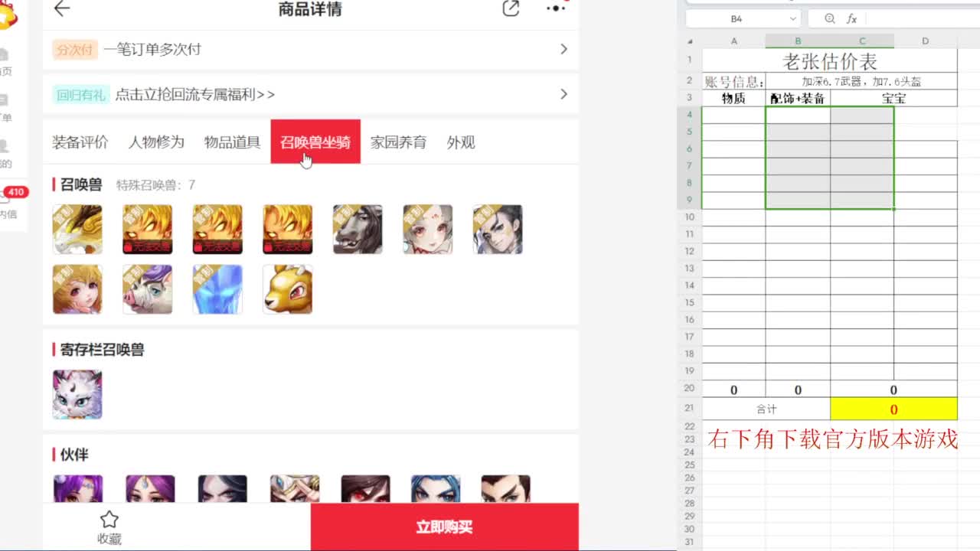The width and height of the screenshot is (980, 551).
Task: Select the 宝宝 header cell
Action: click(x=893, y=98)
